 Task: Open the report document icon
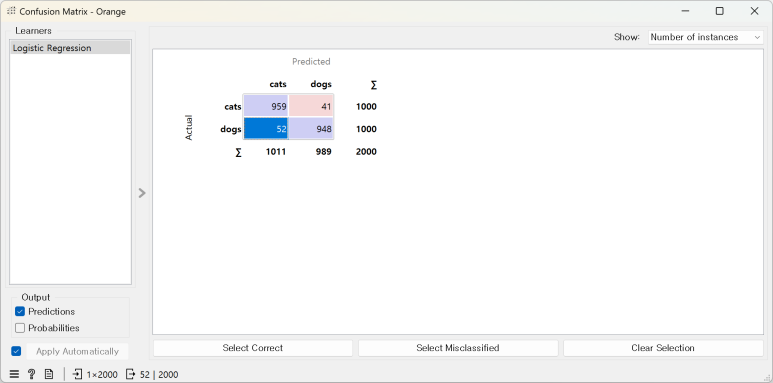49,375
